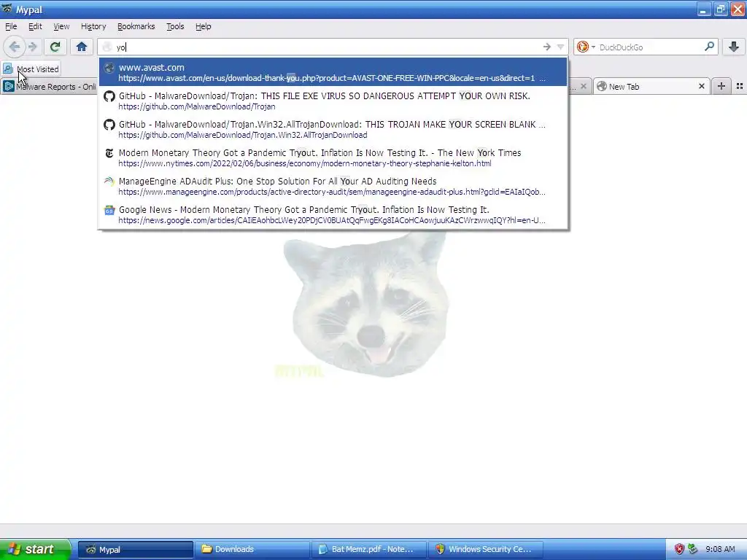The width and height of the screenshot is (747, 560).
Task: Open Downloads folder from taskbar
Action: tap(252, 550)
